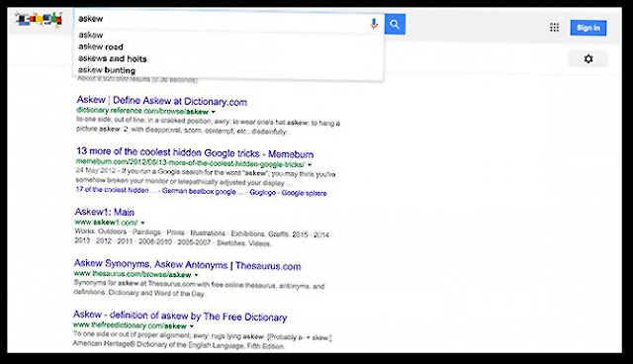Open the 'Google sphere' sublink
Viewport: 633px width, 364px height.
(304, 193)
